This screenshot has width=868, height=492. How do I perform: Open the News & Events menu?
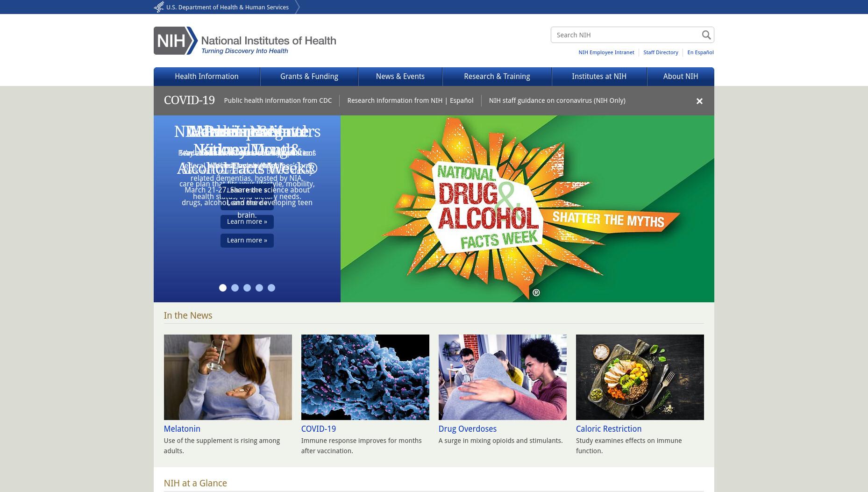coord(400,77)
